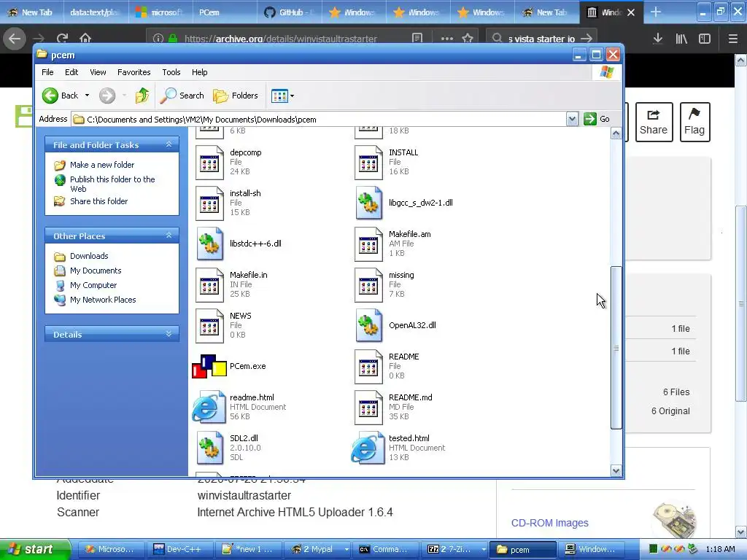Screen dimensions: 747x560
Task: Click the Flag button on archive page
Action: tap(694, 122)
